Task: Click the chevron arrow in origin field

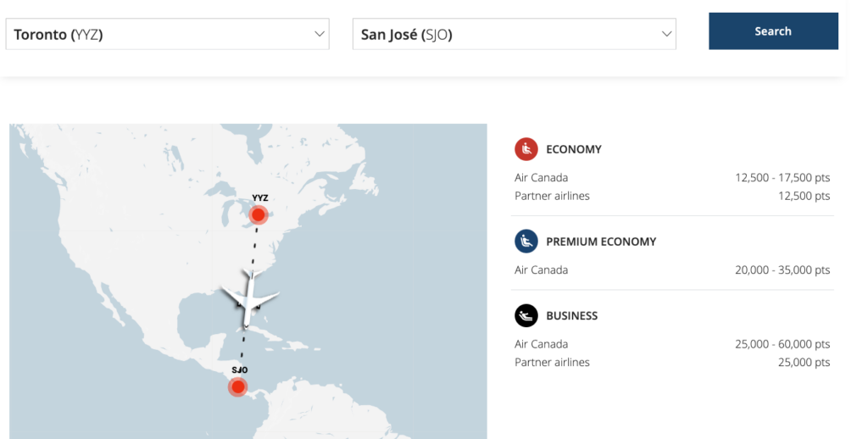Action: tap(320, 35)
